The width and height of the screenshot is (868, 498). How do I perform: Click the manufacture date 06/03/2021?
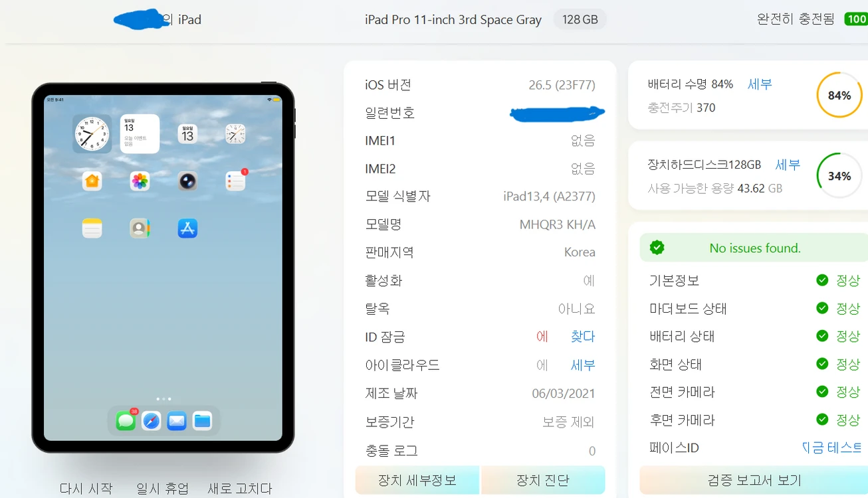[564, 393]
